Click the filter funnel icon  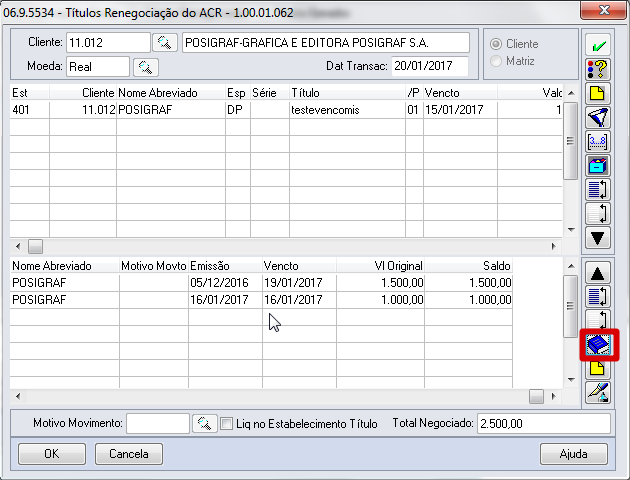click(598, 118)
